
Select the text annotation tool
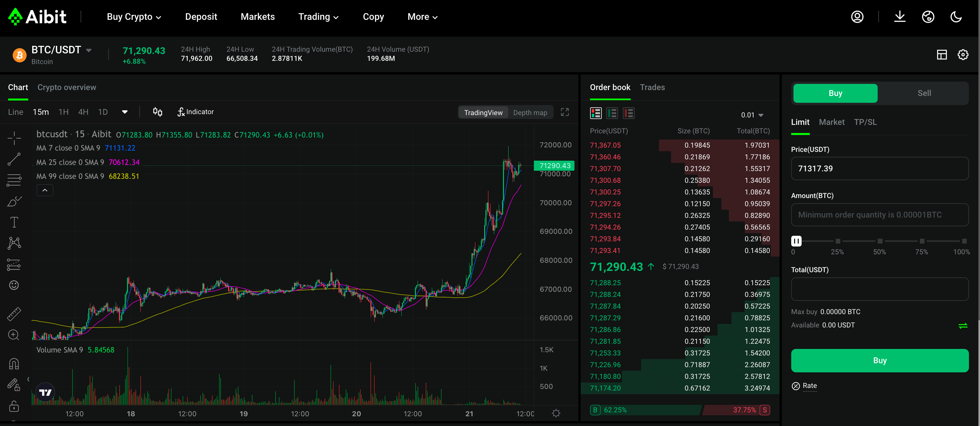pos(14,222)
